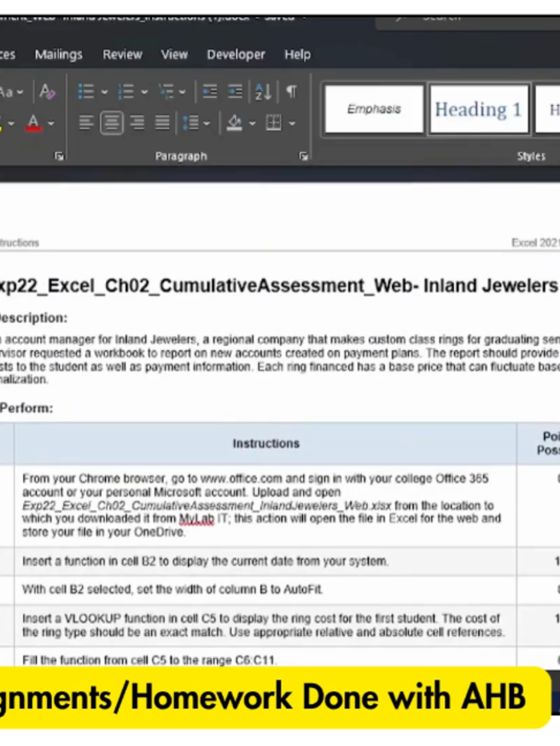Viewport: 560px width, 746px height.
Task: Open the font color dropdown arrow
Action: tap(51, 124)
